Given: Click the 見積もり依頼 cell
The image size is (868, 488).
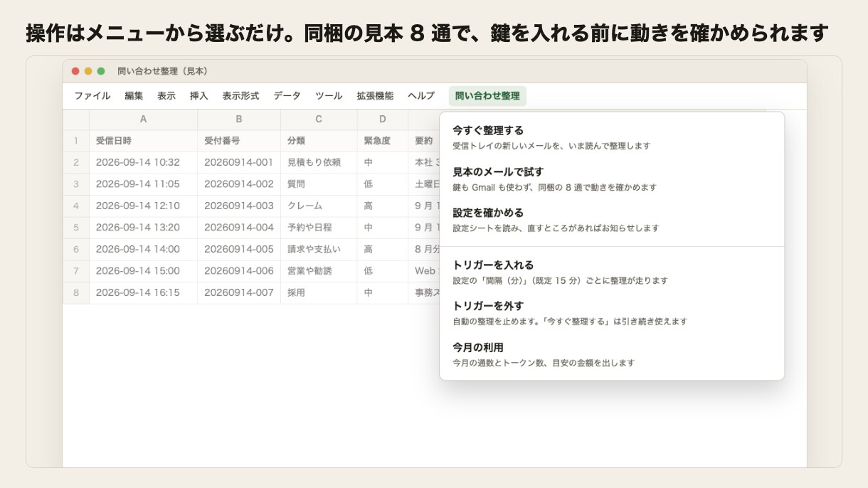Looking at the screenshot, I should [x=319, y=162].
